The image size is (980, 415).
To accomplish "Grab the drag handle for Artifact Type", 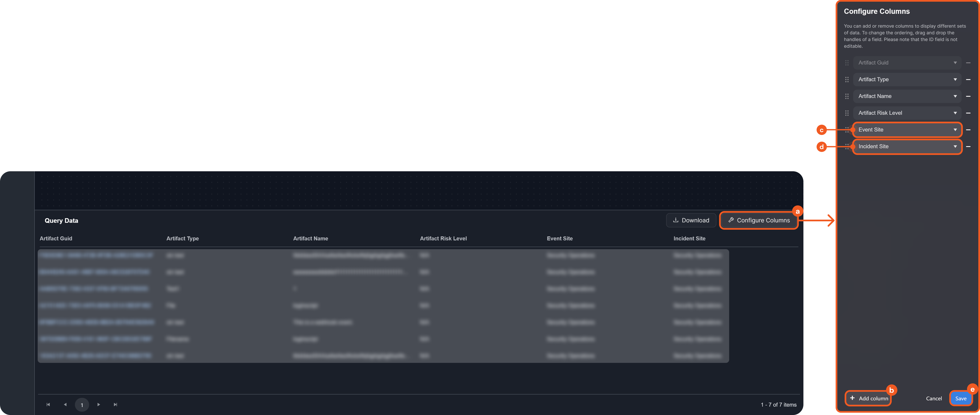I will pos(847,80).
